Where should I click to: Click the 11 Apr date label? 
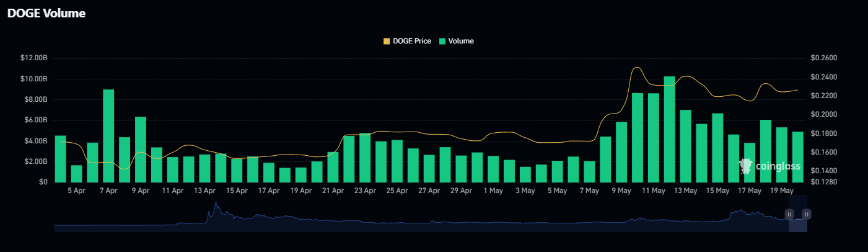[173, 191]
